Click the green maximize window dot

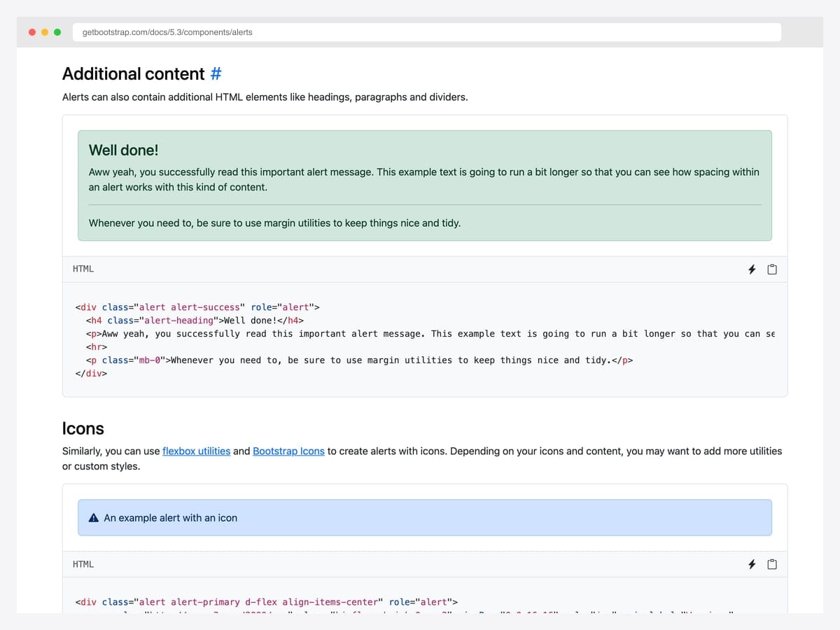point(57,32)
